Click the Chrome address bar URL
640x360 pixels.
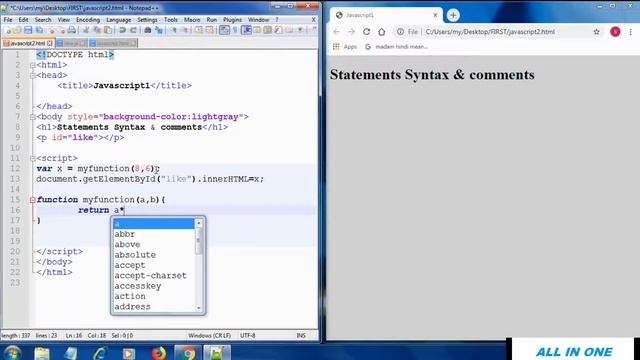coord(490,32)
